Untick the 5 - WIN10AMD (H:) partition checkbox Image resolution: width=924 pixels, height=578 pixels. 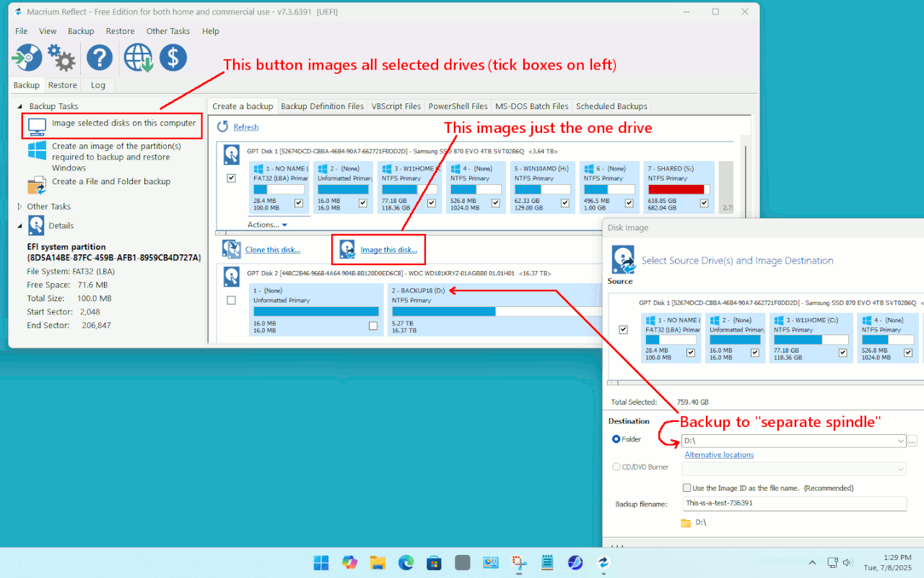566,203
